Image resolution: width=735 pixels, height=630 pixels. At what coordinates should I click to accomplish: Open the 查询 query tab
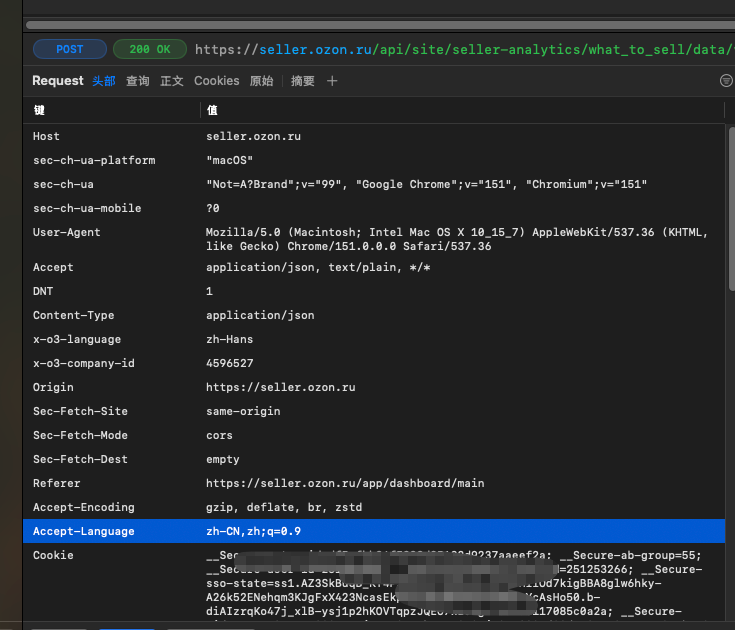click(138, 81)
